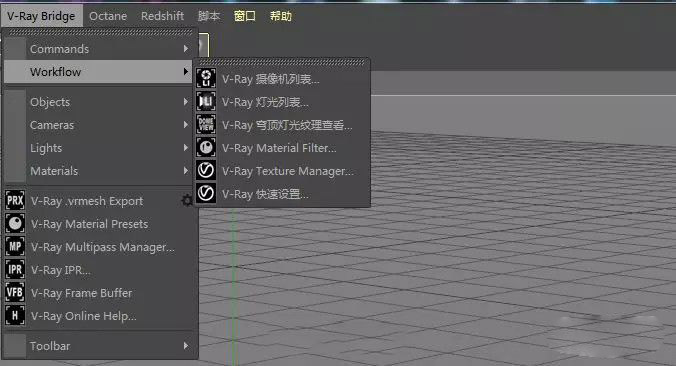Click the Material Filter sphere icon
The width and height of the screenshot is (676, 366).
point(206,147)
